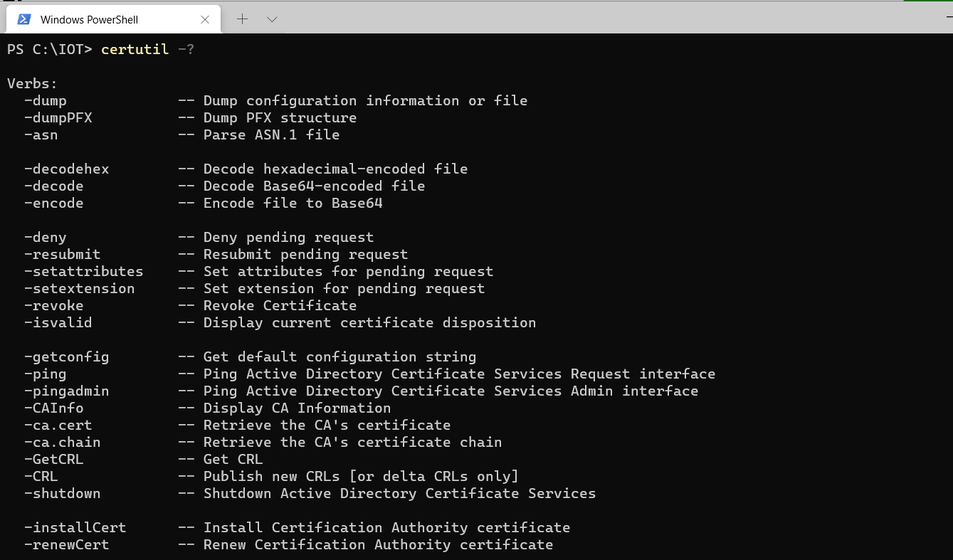This screenshot has width=953, height=560.
Task: Click the certutil command text
Action: [x=135, y=50]
